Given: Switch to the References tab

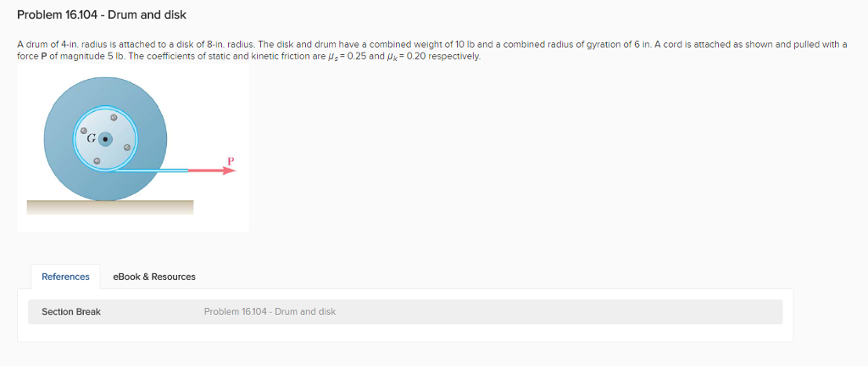Looking at the screenshot, I should (x=65, y=277).
